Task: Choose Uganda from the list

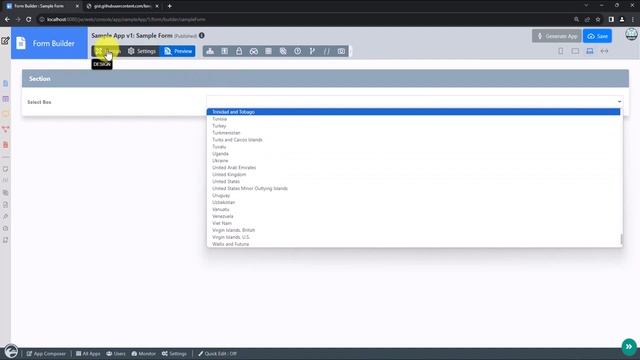Action: pyautogui.click(x=413, y=153)
